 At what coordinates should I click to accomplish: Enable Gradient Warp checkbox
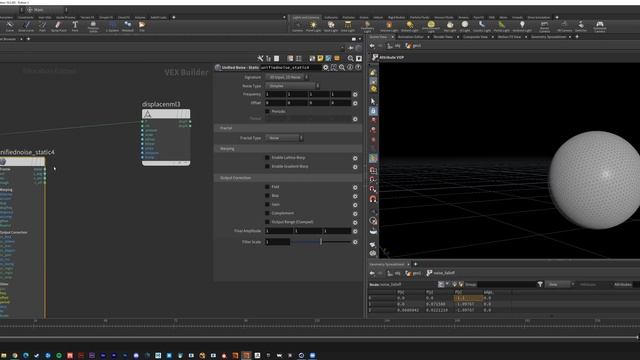point(267,167)
